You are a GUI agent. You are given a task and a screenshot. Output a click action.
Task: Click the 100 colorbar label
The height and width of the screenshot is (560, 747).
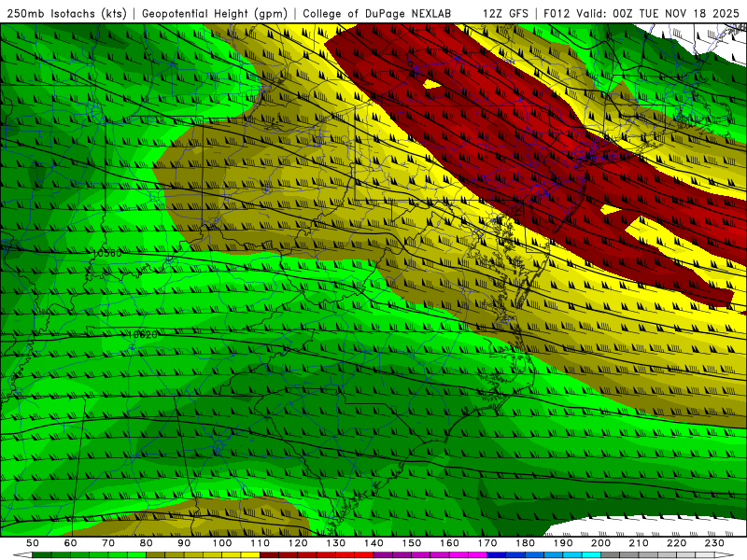coord(222,543)
